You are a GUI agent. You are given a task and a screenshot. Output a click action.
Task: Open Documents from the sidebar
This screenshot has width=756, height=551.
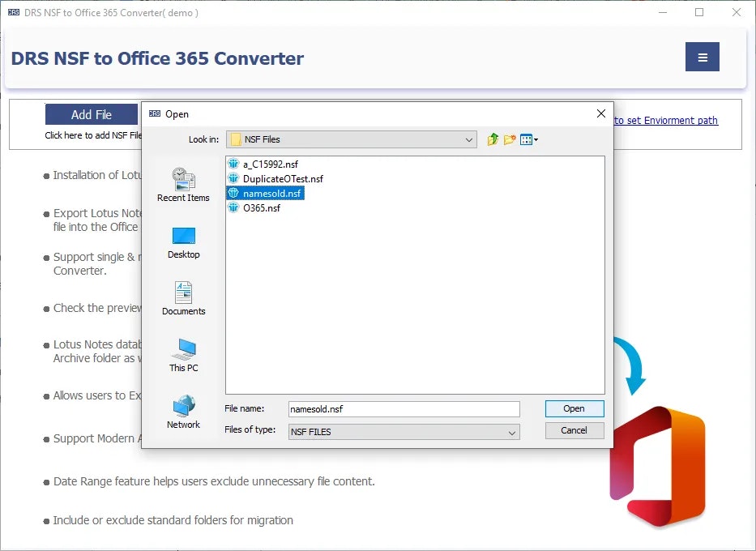pos(182,297)
